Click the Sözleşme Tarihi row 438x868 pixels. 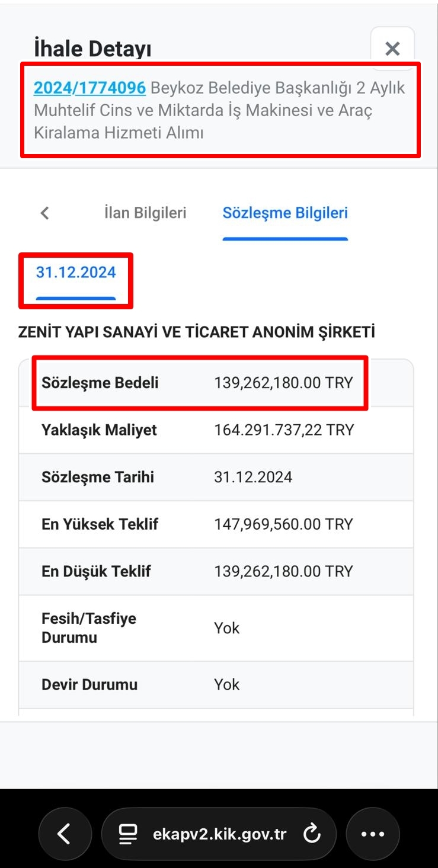coord(216,478)
